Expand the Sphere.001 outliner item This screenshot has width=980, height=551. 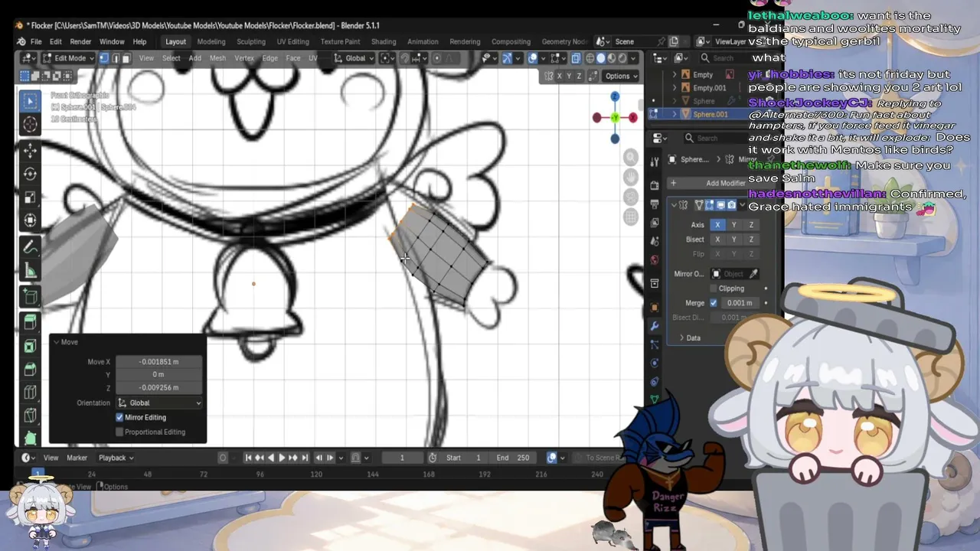click(x=675, y=114)
